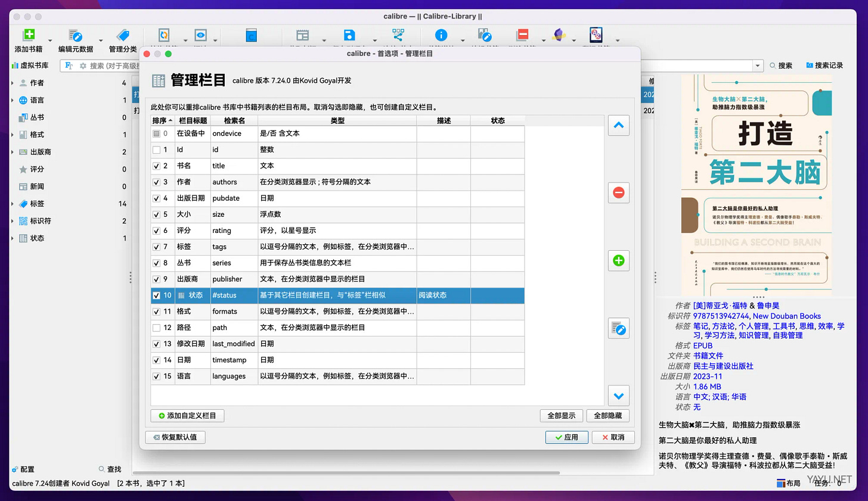Open dropdown arrow beside 编辑元数据
Viewport: 868px width, 501px height.
click(101, 41)
